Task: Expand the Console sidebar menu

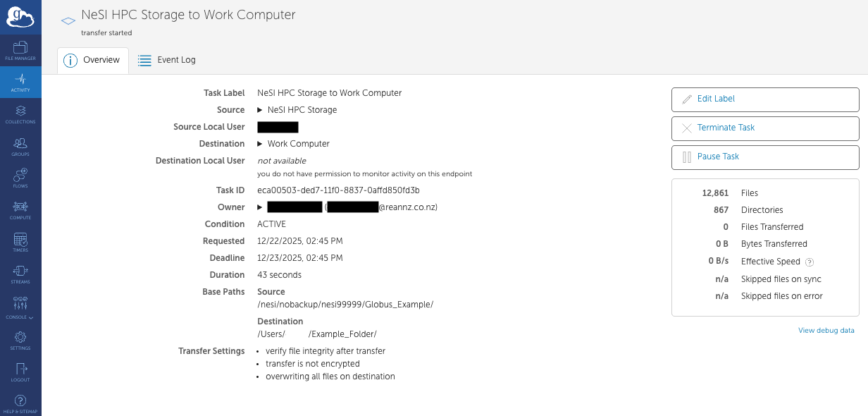Action: (20, 307)
